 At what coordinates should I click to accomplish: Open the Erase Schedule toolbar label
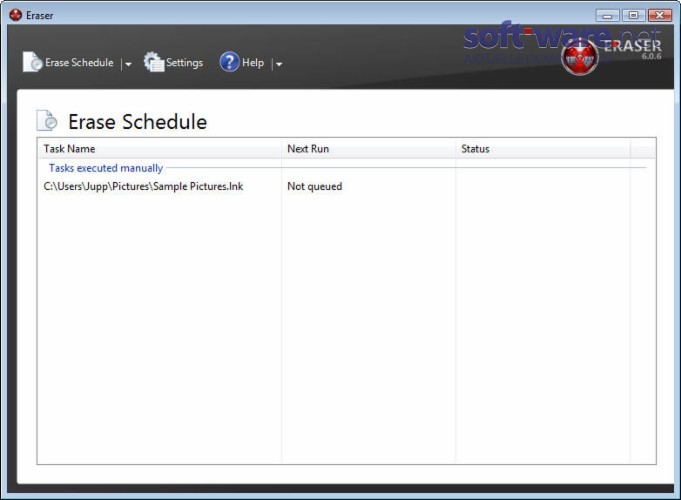click(x=79, y=63)
